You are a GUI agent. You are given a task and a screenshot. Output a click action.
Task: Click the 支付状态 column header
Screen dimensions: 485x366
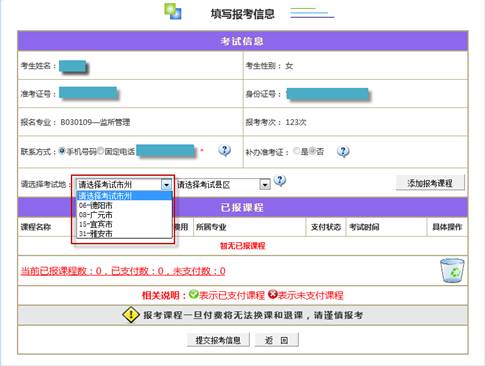coord(326,227)
